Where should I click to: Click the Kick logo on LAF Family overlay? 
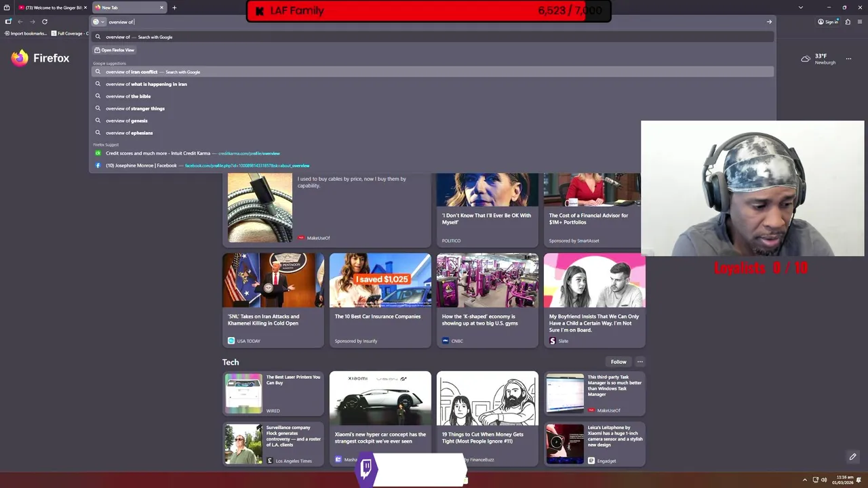259,11
